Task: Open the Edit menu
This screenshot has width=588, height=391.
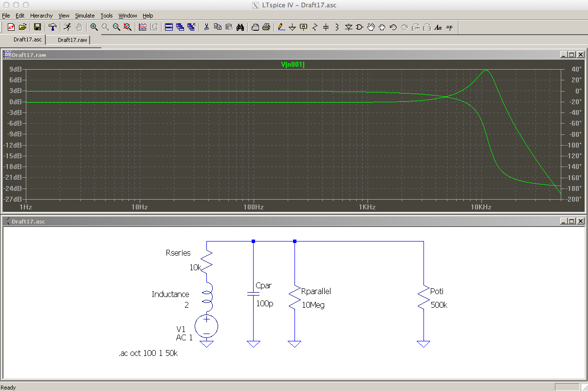Action: point(20,16)
